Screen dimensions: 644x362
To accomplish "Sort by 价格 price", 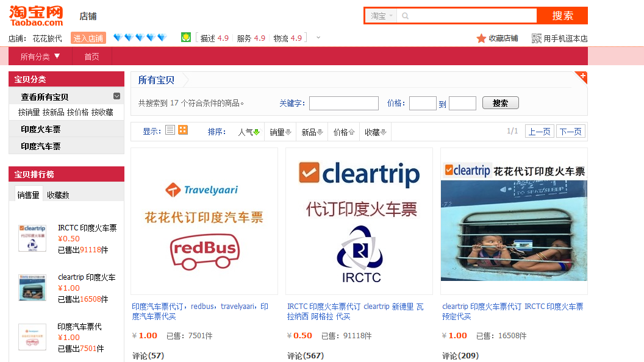I will pyautogui.click(x=344, y=132).
